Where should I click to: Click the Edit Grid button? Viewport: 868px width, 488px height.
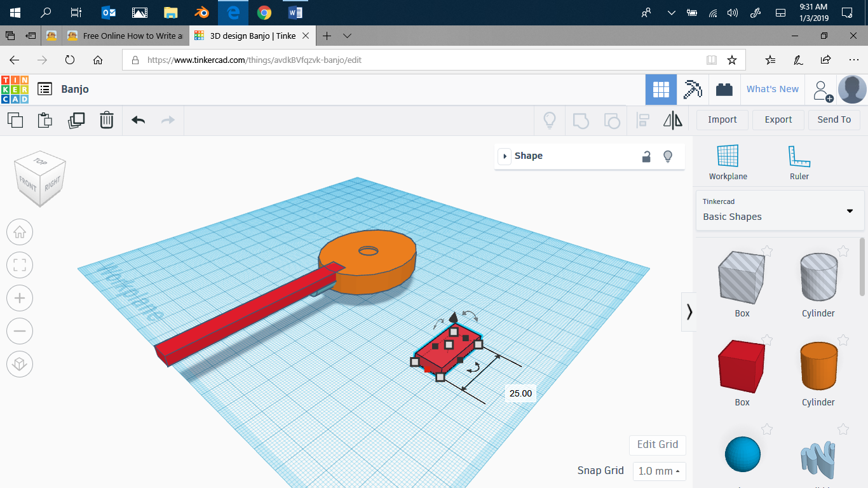(x=658, y=445)
